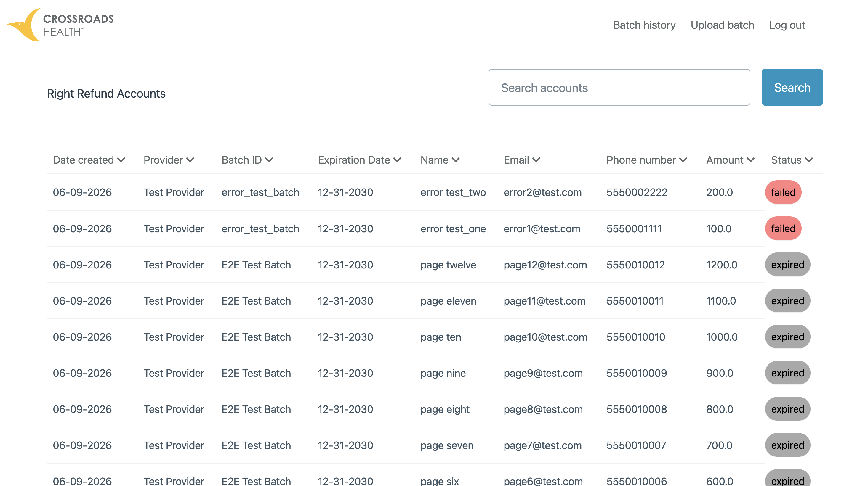Sort by Name column

(440, 160)
